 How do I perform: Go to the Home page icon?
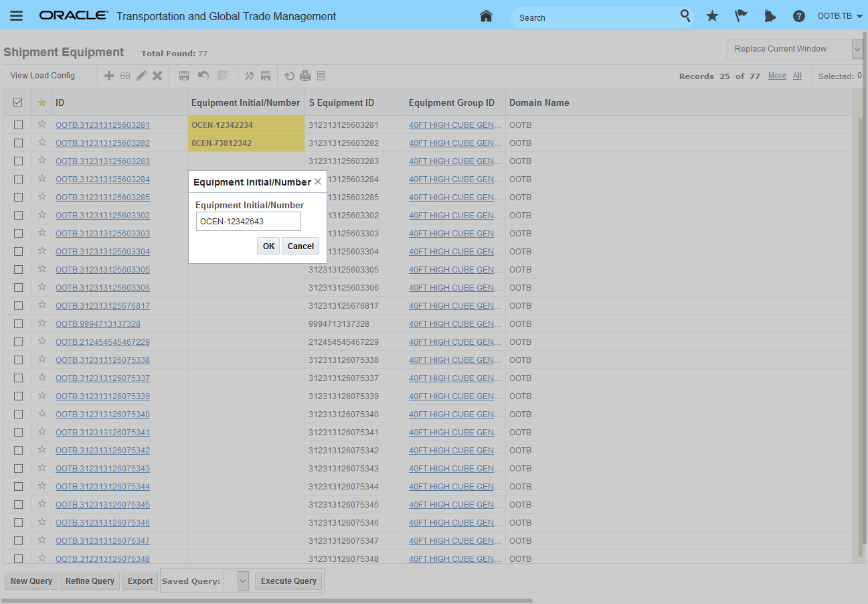487,16
